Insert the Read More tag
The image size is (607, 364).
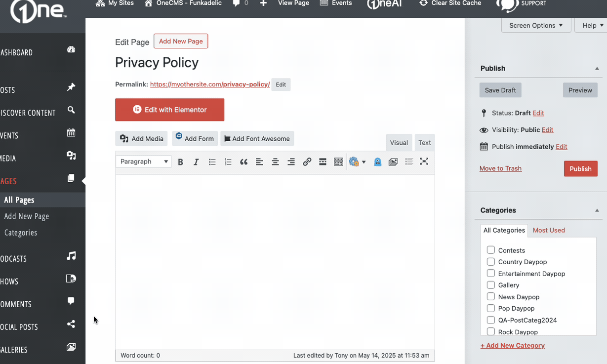pos(323,162)
